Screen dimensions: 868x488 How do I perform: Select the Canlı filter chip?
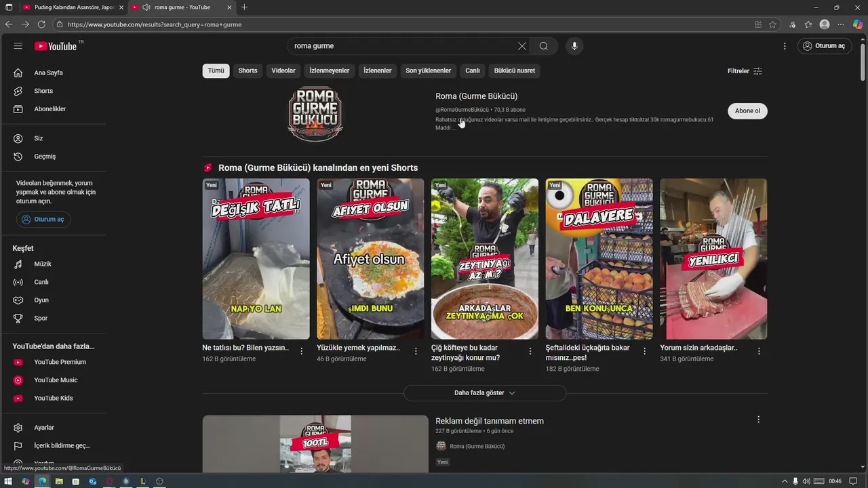[473, 70]
